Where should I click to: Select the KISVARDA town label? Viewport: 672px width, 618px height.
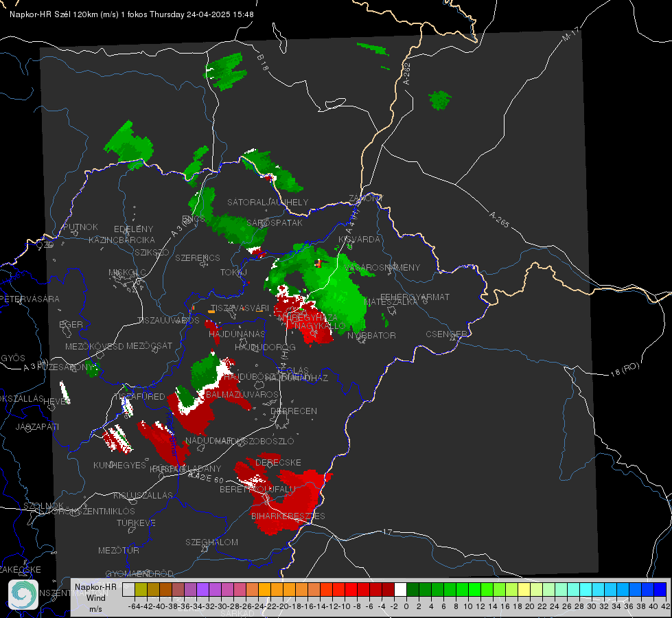pyautogui.click(x=359, y=240)
